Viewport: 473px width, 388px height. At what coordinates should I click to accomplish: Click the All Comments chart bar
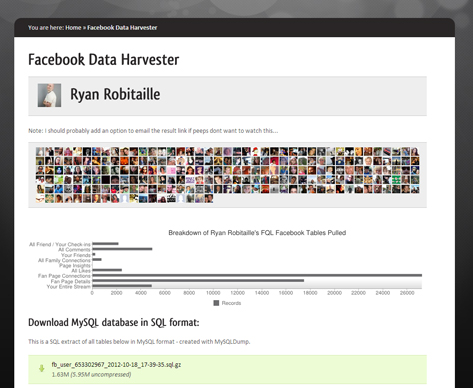click(122, 249)
